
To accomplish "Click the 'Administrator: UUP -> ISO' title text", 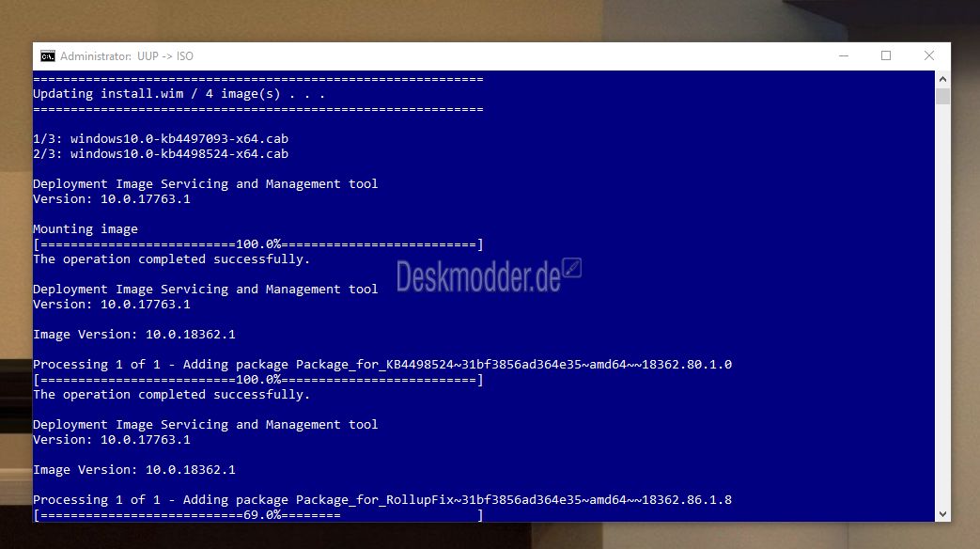I will [x=126, y=56].
